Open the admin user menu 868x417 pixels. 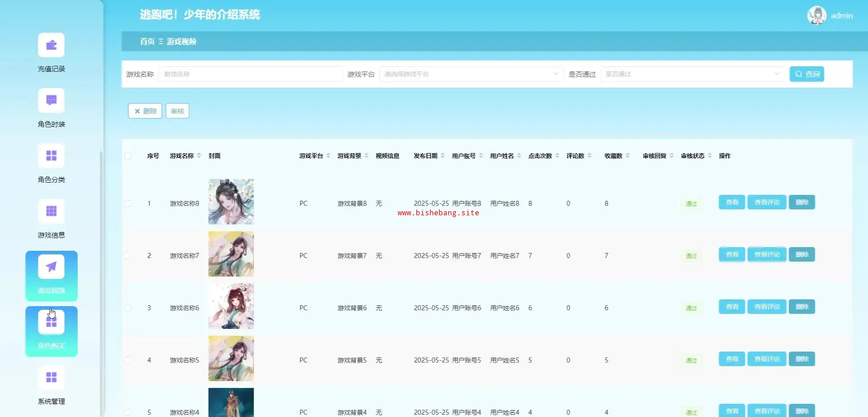(x=842, y=15)
